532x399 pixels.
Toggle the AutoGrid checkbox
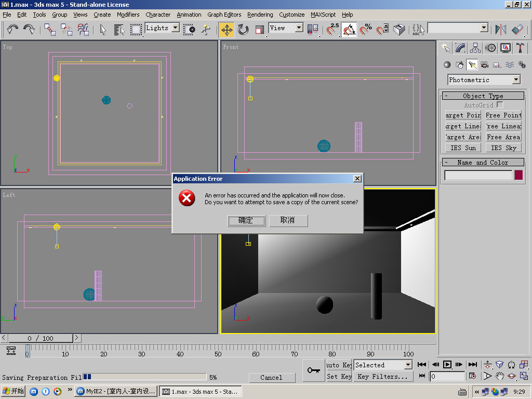(500, 105)
